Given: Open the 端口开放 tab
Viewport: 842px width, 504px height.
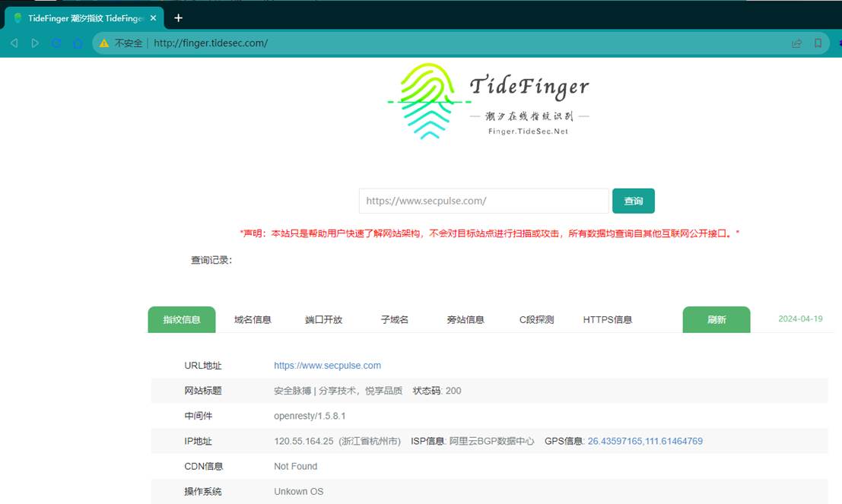Looking at the screenshot, I should coord(323,319).
